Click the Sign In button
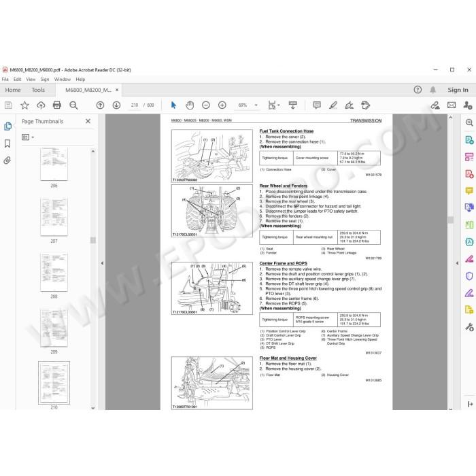Viewport: 476px width, 476px height. coord(458,90)
